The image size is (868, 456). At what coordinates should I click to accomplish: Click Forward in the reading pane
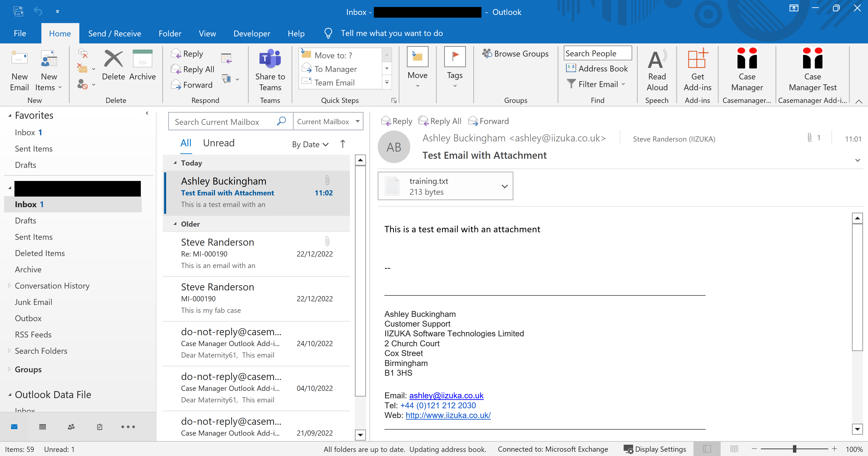(488, 121)
